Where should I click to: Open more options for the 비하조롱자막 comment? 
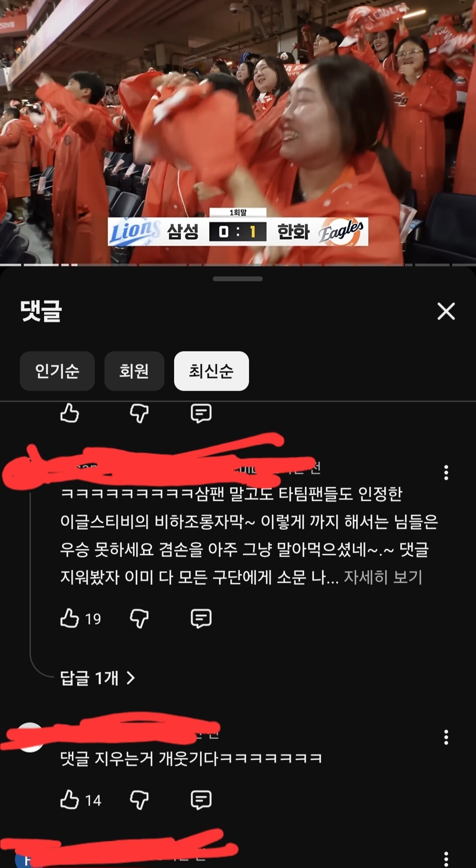click(446, 472)
